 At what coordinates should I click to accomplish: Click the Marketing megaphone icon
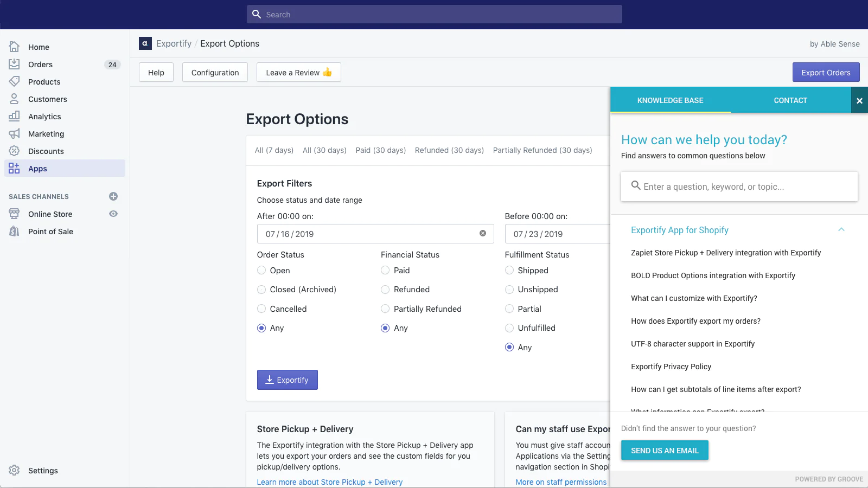(15, 134)
